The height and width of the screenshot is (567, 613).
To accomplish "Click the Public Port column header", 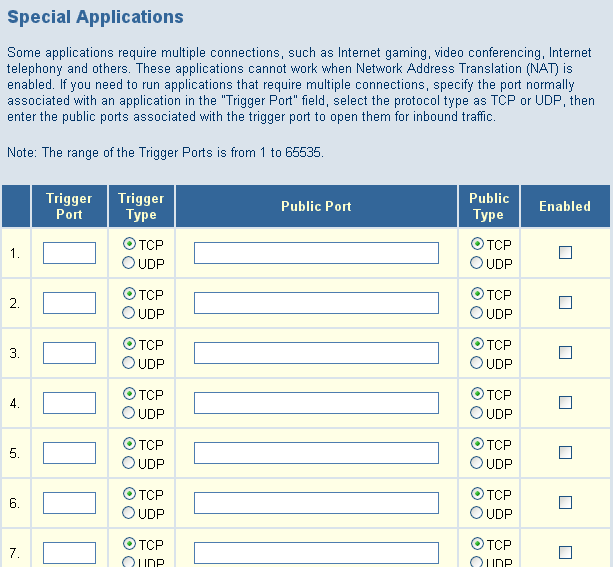I will coord(316,206).
